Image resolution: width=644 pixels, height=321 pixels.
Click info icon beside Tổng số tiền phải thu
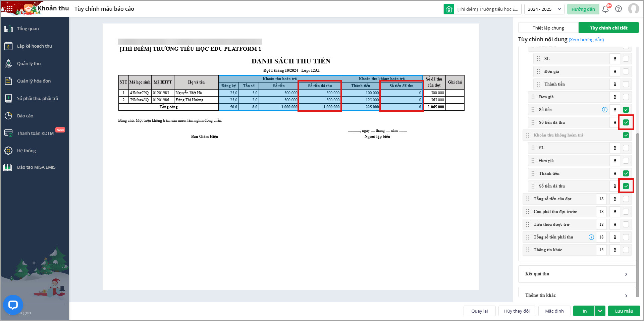591,237
